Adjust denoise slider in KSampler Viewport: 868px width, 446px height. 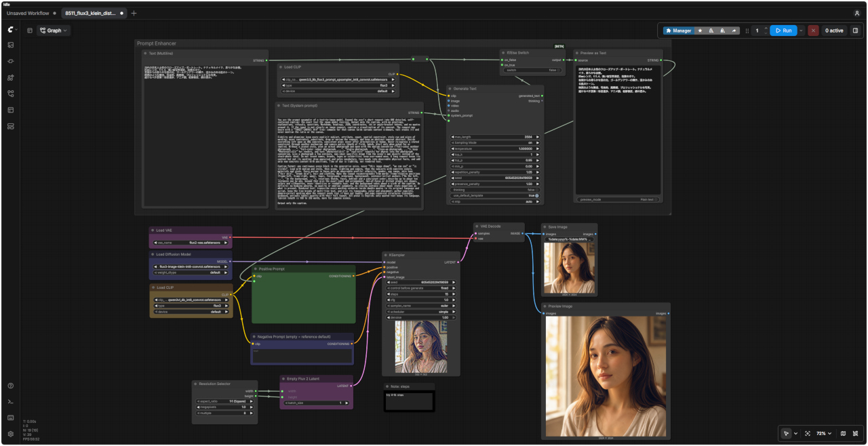pyautogui.click(x=421, y=317)
